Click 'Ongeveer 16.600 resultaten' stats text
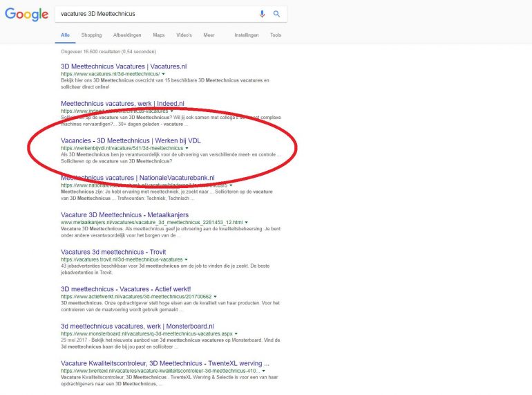 click(108, 52)
